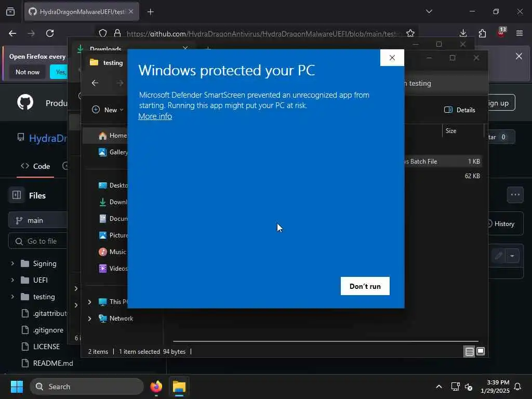Go back in the testing File Explorer window
Image resolution: width=532 pixels, height=399 pixels.
tap(96, 83)
